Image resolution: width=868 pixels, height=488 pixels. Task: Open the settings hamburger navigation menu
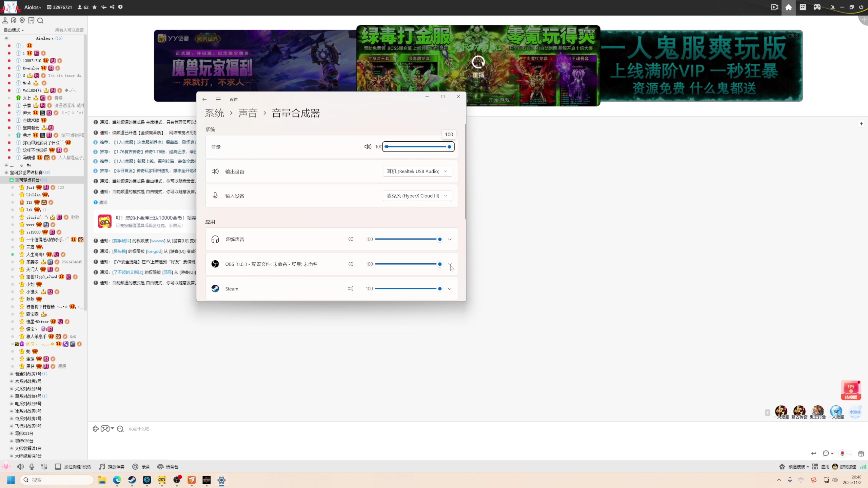click(x=218, y=99)
